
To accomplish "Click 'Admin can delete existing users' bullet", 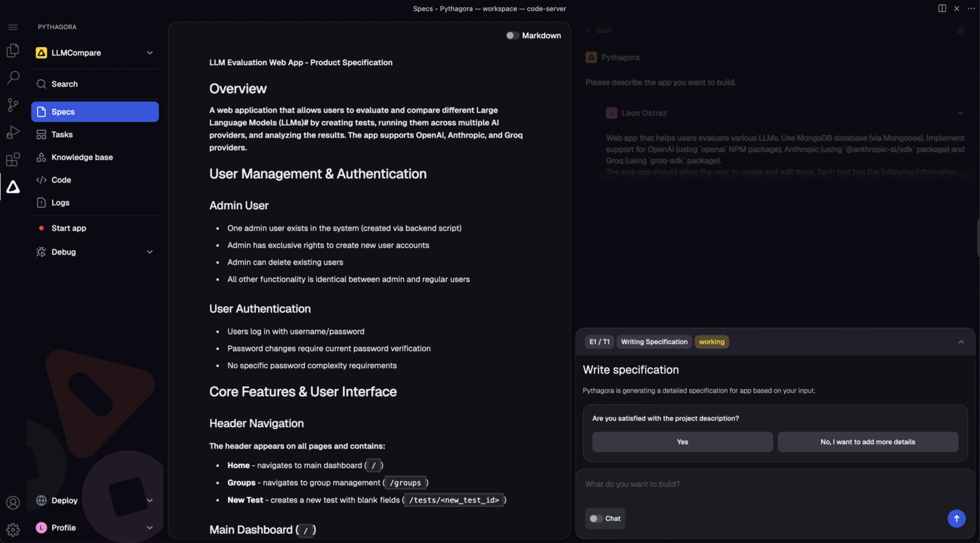I will coord(285,262).
